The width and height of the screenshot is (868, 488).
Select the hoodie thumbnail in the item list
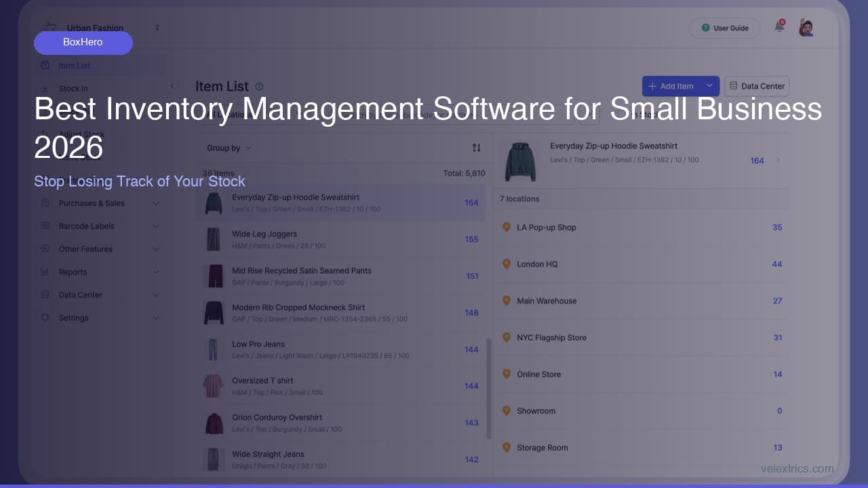pos(214,203)
